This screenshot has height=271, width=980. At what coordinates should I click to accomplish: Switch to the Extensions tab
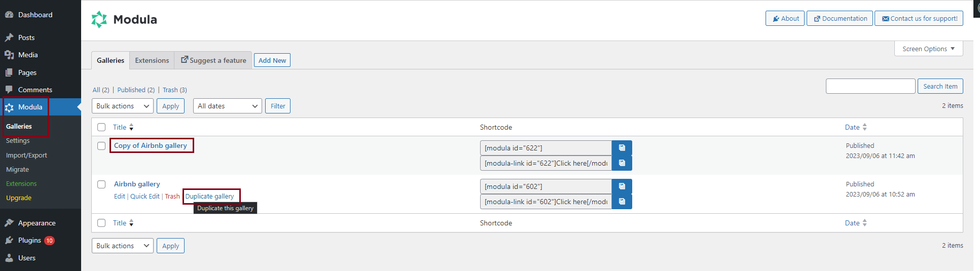[x=152, y=60]
